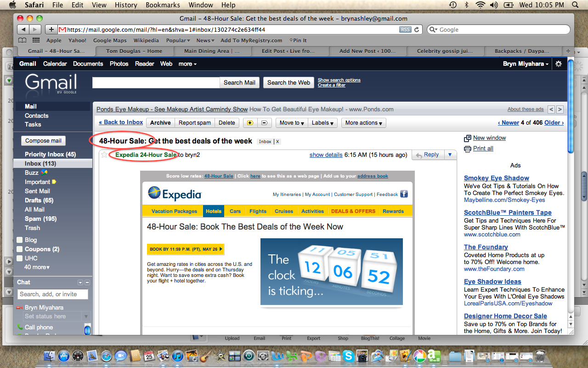Image resolution: width=588 pixels, height=368 pixels.
Task: Click the clock is ticking countdown image
Action: pyautogui.click(x=332, y=271)
